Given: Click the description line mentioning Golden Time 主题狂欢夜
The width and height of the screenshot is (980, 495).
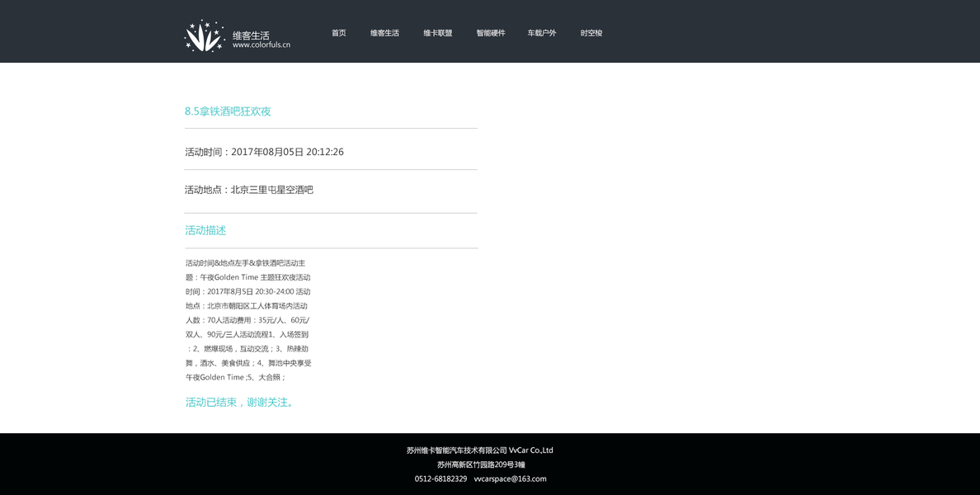Looking at the screenshot, I should pos(248,277).
